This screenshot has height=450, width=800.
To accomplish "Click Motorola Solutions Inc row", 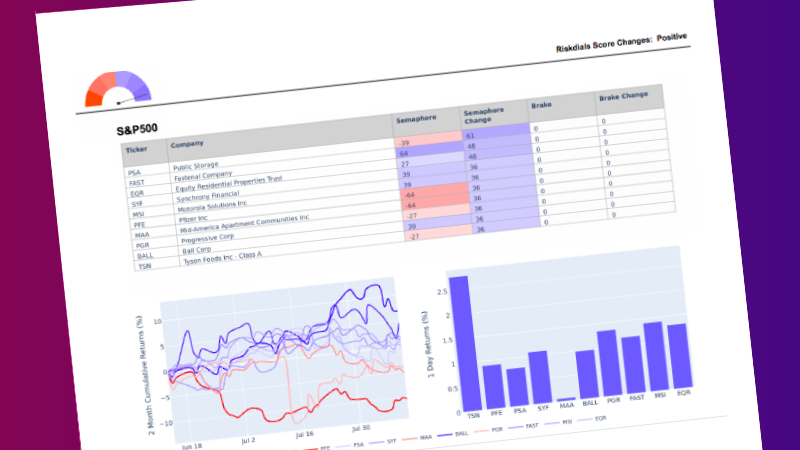I will click(212, 206).
